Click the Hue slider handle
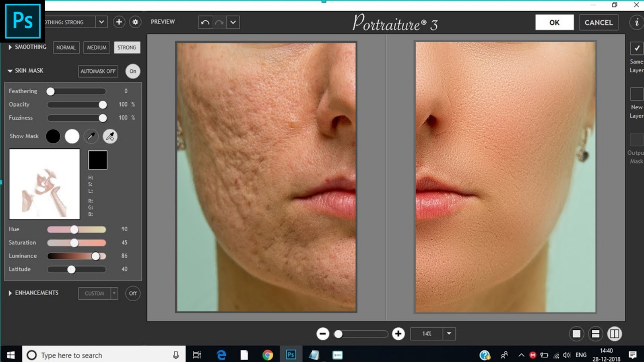The height and width of the screenshot is (362, 644). coord(74,230)
